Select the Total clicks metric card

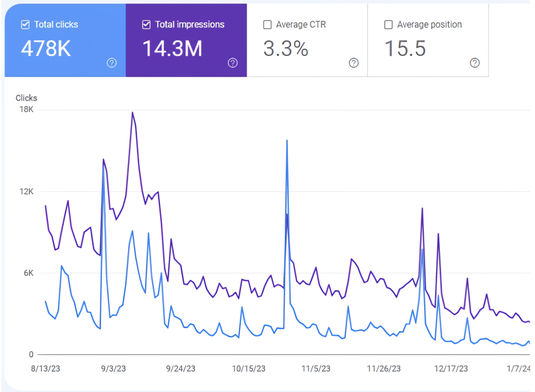click(x=65, y=40)
